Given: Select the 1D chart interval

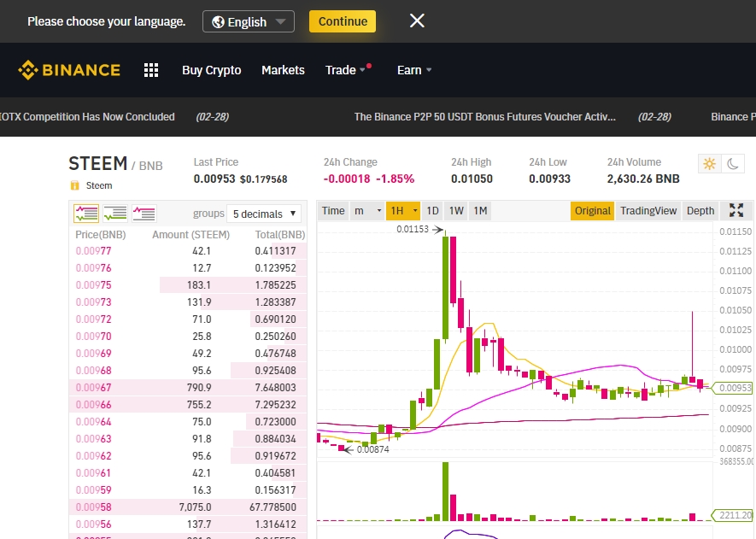Looking at the screenshot, I should pos(432,211).
